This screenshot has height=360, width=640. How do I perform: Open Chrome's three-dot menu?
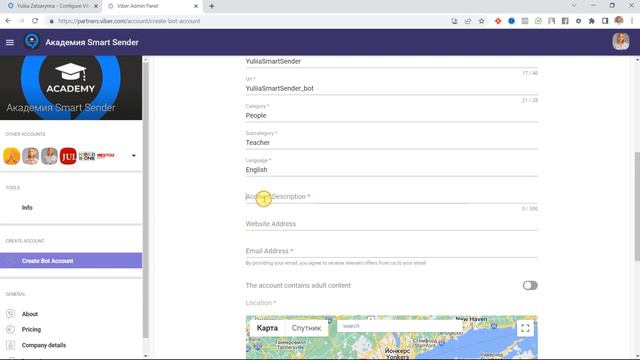[x=632, y=21]
